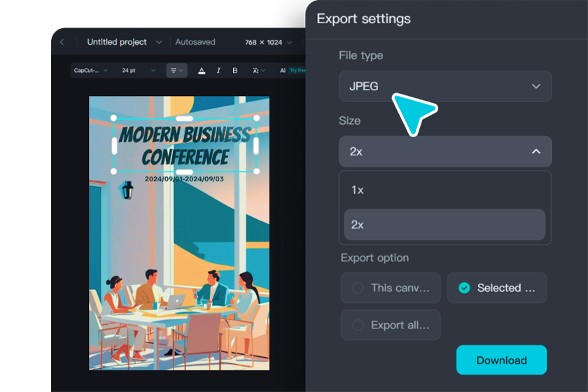Click the Download button
This screenshot has width=588, height=392.
pyautogui.click(x=501, y=360)
